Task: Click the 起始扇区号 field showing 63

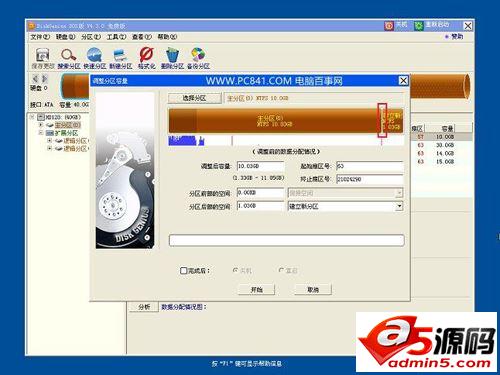Action: click(x=370, y=166)
